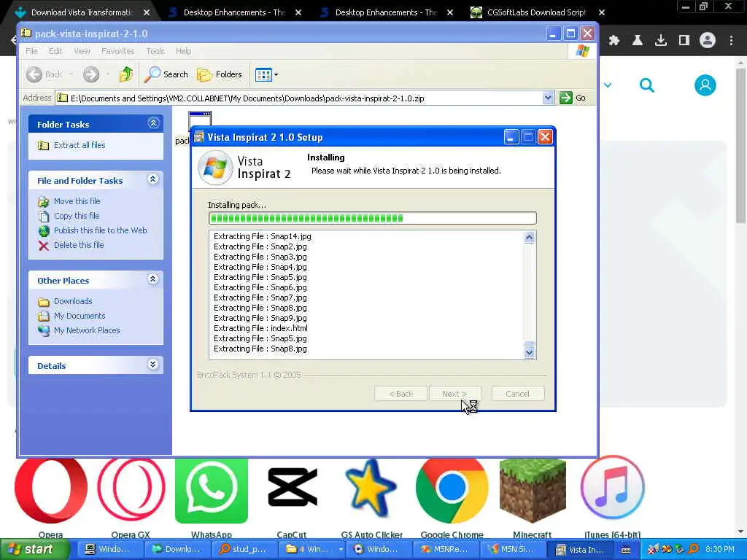Image resolution: width=747 pixels, height=560 pixels.
Task: Open the File menu
Action: pos(31,51)
